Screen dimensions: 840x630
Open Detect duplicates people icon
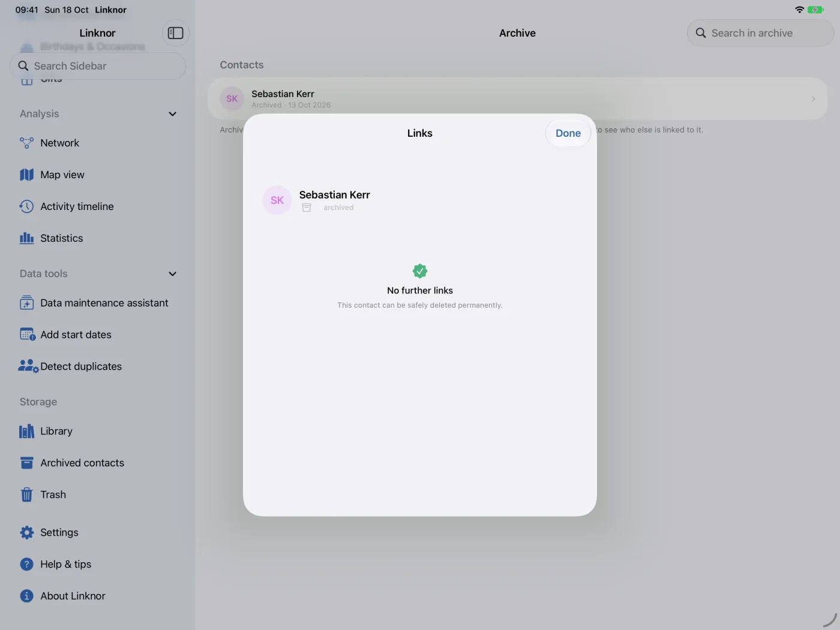pos(28,367)
